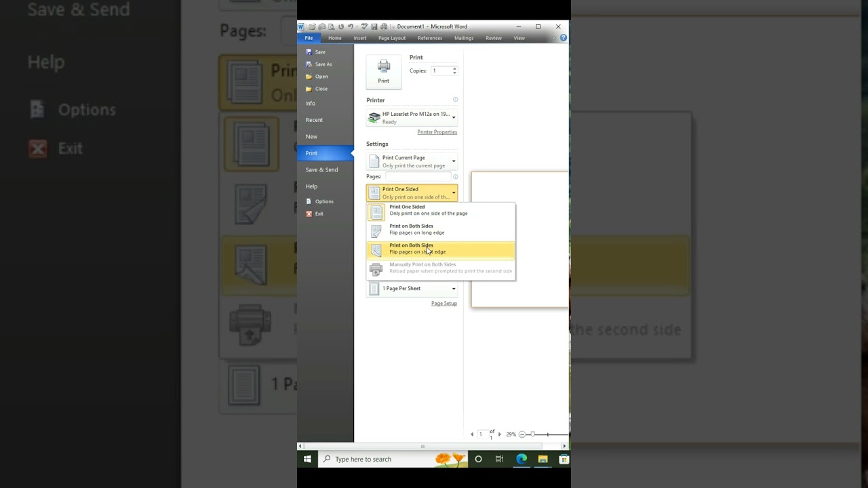This screenshot has width=868, height=488.
Task: Switch to the Home ribbon tab
Action: pos(335,38)
